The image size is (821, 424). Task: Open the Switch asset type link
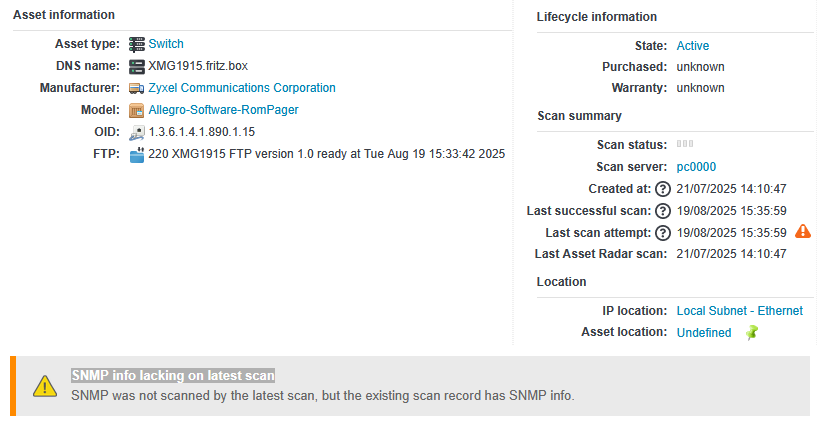[x=166, y=44]
